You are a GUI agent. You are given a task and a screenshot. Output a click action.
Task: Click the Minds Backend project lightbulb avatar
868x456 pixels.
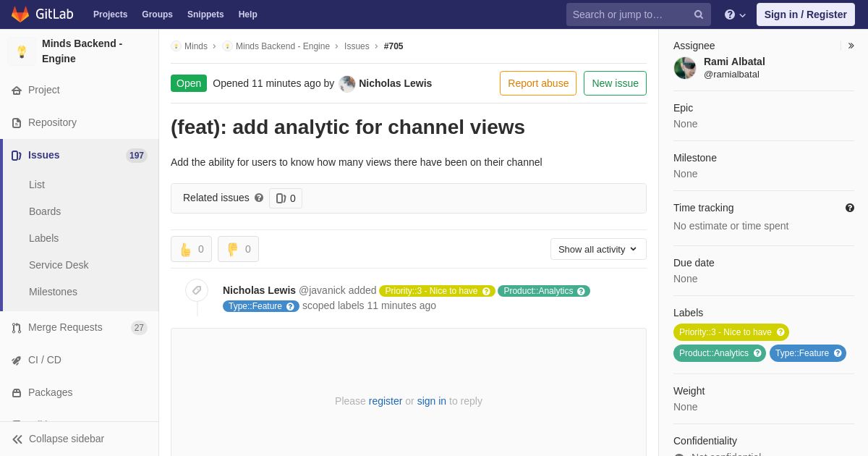tap(22, 51)
